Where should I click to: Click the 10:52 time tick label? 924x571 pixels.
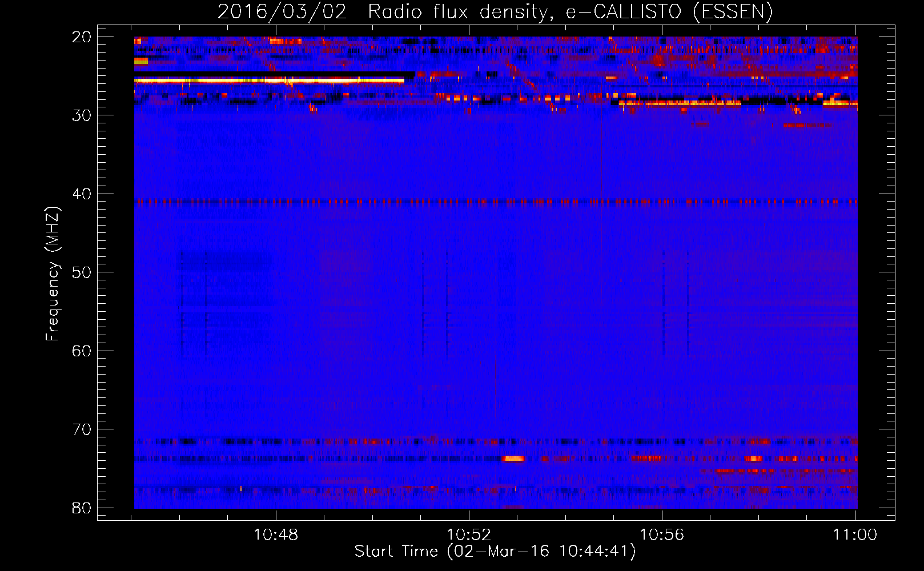(x=469, y=535)
